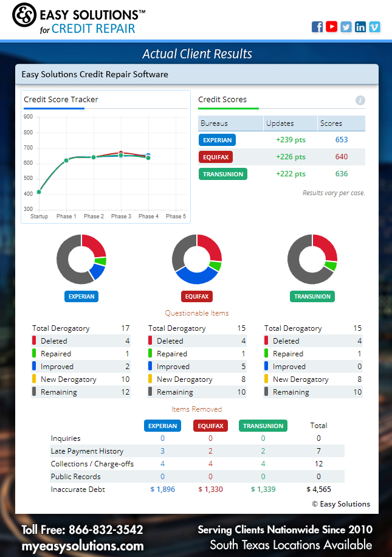Click the Inaccurate Debt row label
This screenshot has height=557, width=392.
click(78, 490)
